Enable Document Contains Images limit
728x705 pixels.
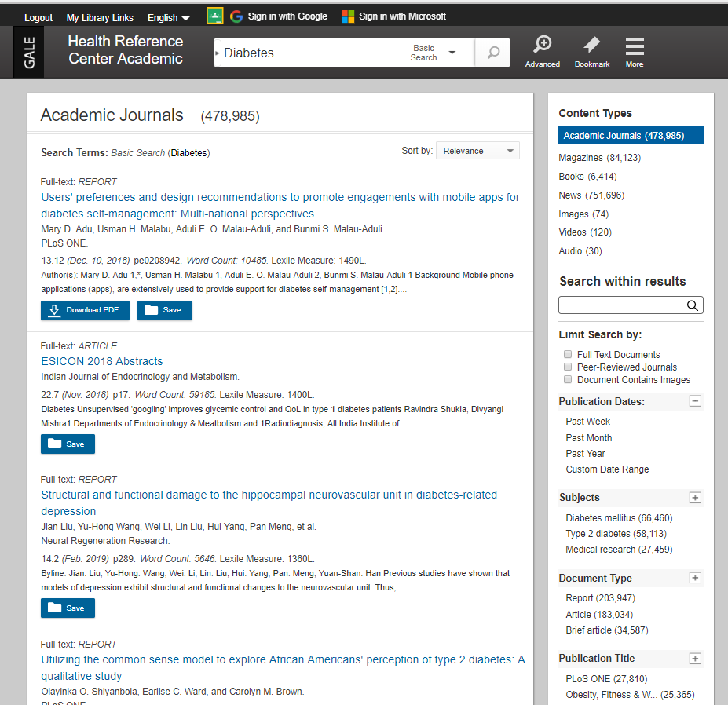568,379
